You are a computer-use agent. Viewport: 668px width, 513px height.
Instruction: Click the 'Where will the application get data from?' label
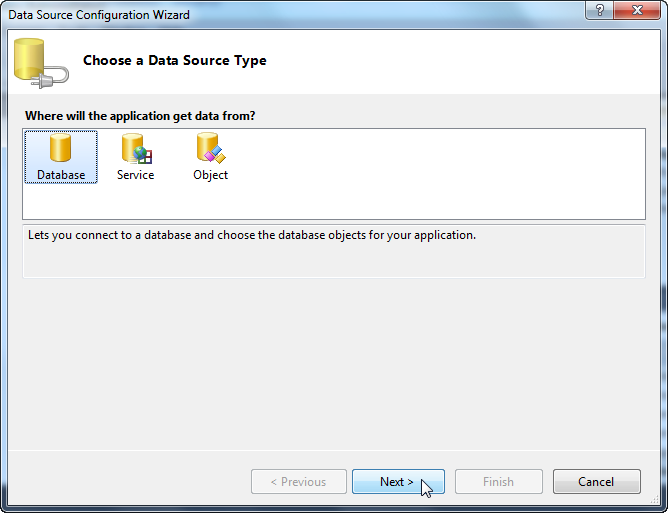(x=140, y=116)
